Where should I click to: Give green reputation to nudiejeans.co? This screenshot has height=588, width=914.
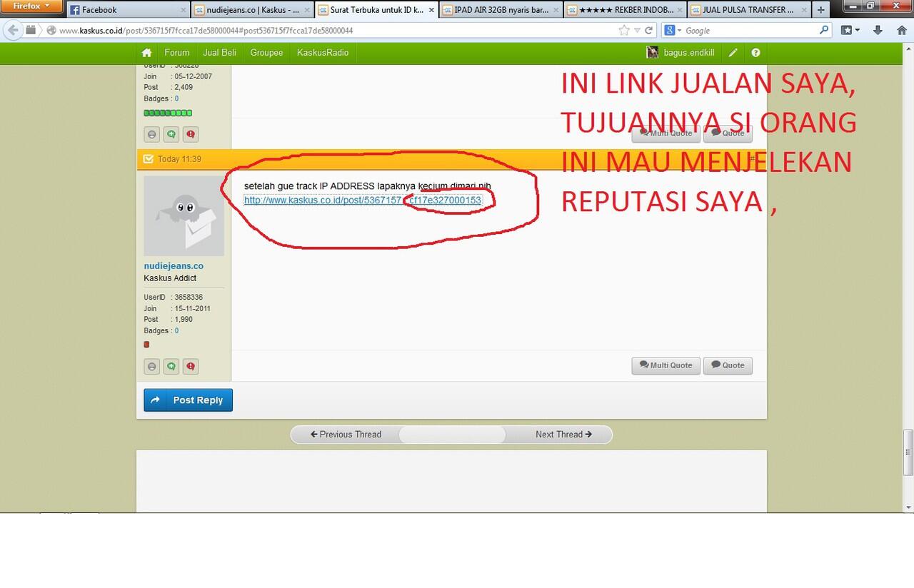point(171,367)
